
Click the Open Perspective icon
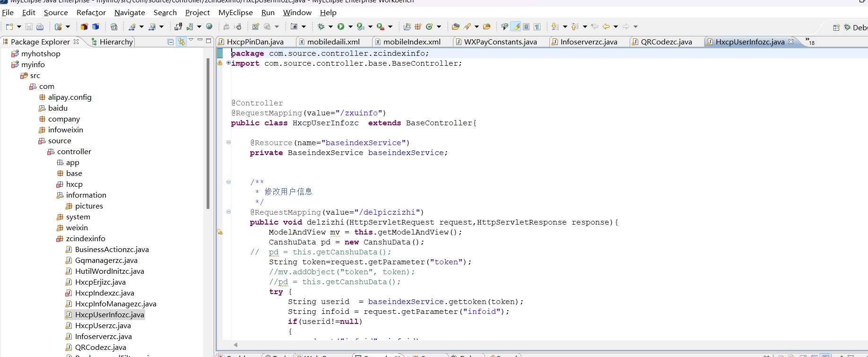pyautogui.click(x=836, y=27)
